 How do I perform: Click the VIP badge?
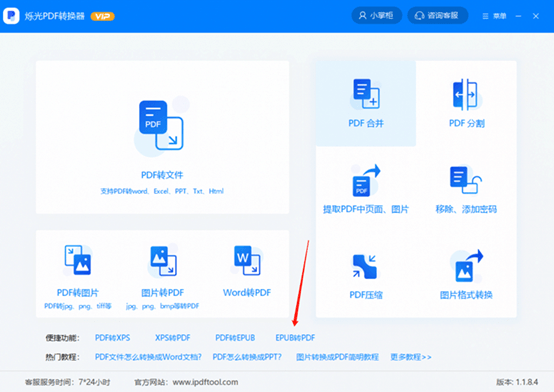(102, 16)
